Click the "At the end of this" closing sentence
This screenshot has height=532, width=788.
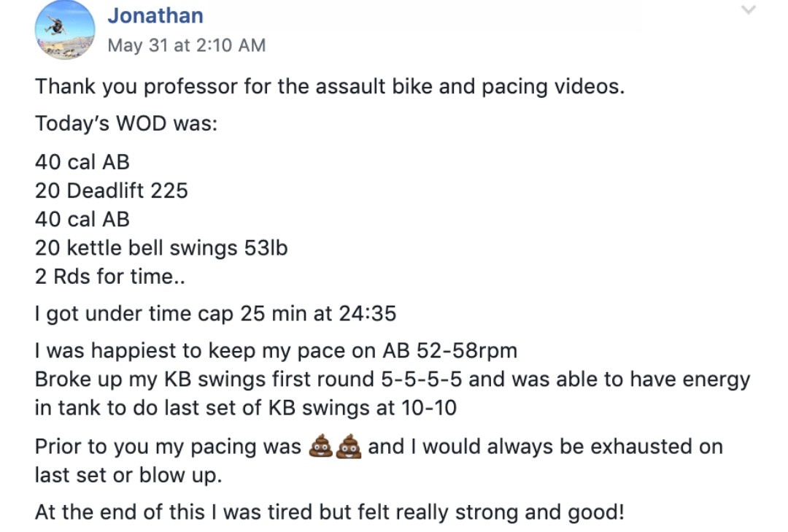[x=329, y=512]
